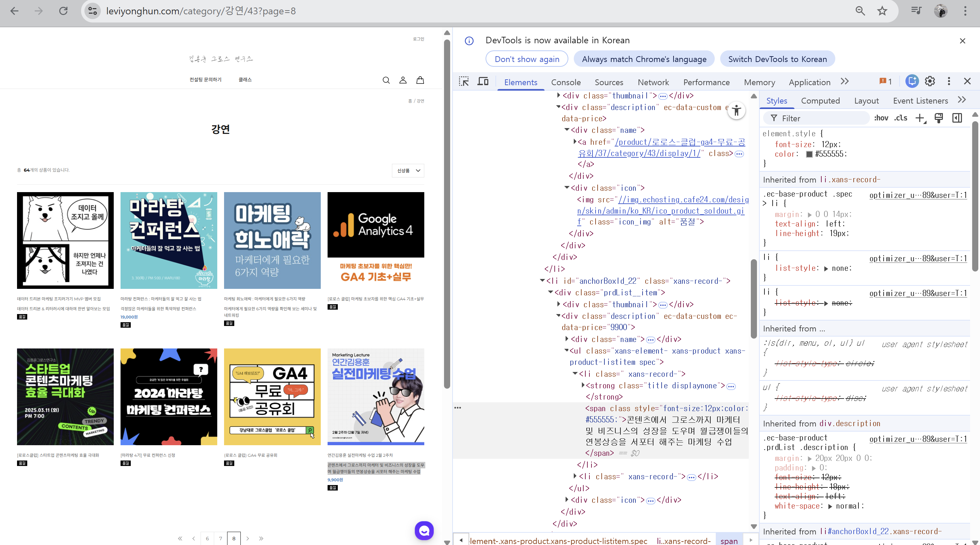This screenshot has width=980, height=545.
Task: Click the zoom magnifier in address bar
Action: pyautogui.click(x=860, y=11)
